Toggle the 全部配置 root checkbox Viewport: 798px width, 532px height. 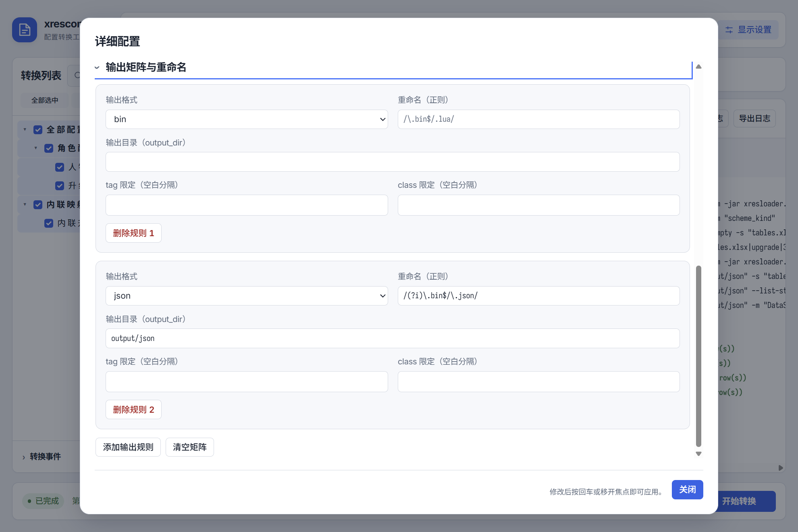pos(38,130)
